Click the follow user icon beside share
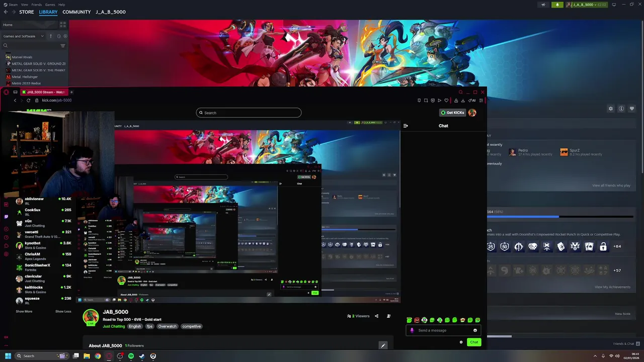The height and width of the screenshot is (362, 644). [x=388, y=316]
